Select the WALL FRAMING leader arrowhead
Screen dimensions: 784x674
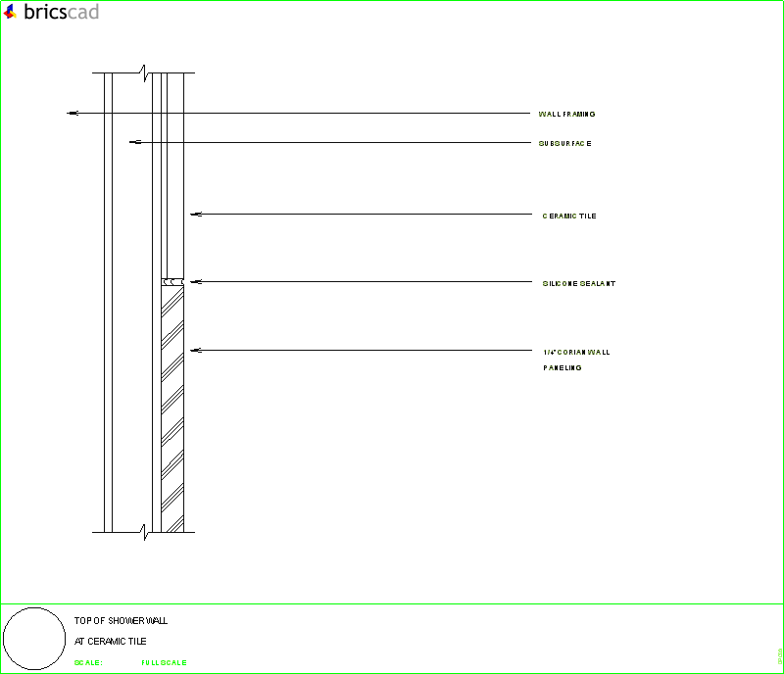pos(71,113)
